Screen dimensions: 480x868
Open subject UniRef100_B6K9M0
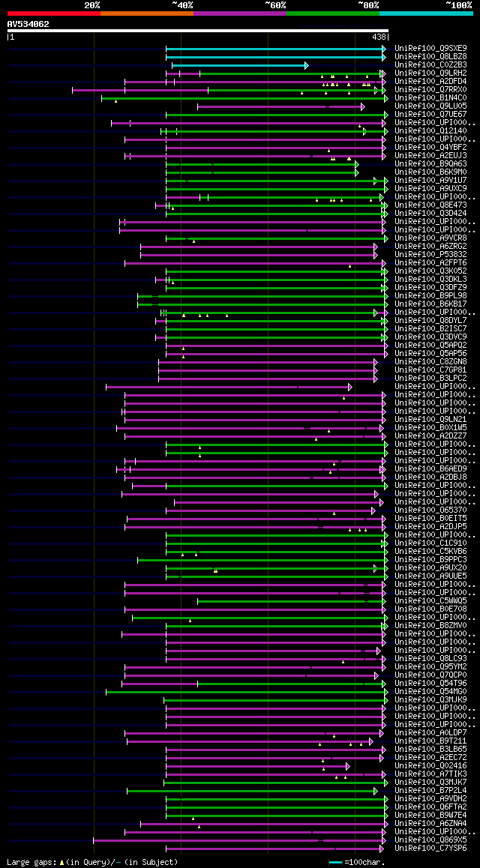pyautogui.click(x=430, y=172)
